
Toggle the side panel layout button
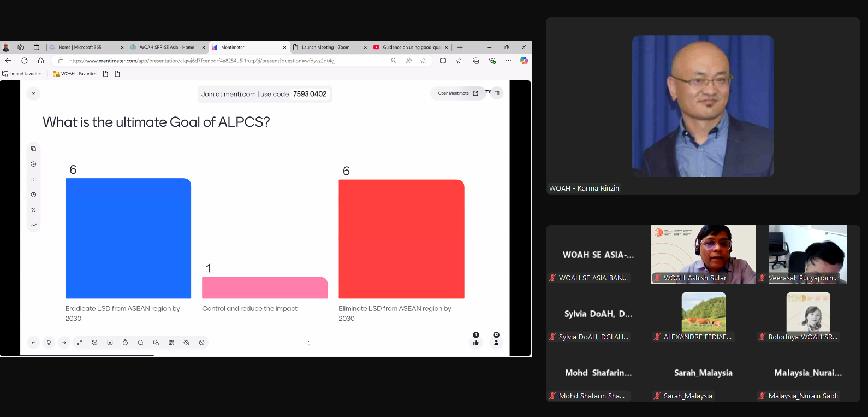497,93
